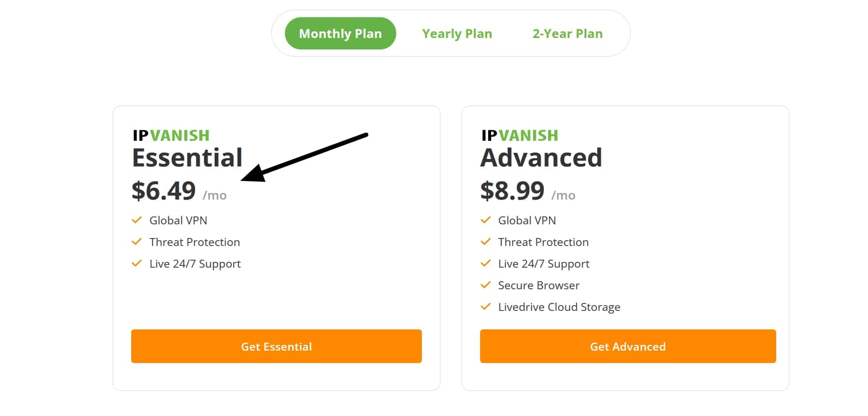This screenshot has width=868, height=416.
Task: Click the Advanced plan heading
Action: (x=541, y=158)
